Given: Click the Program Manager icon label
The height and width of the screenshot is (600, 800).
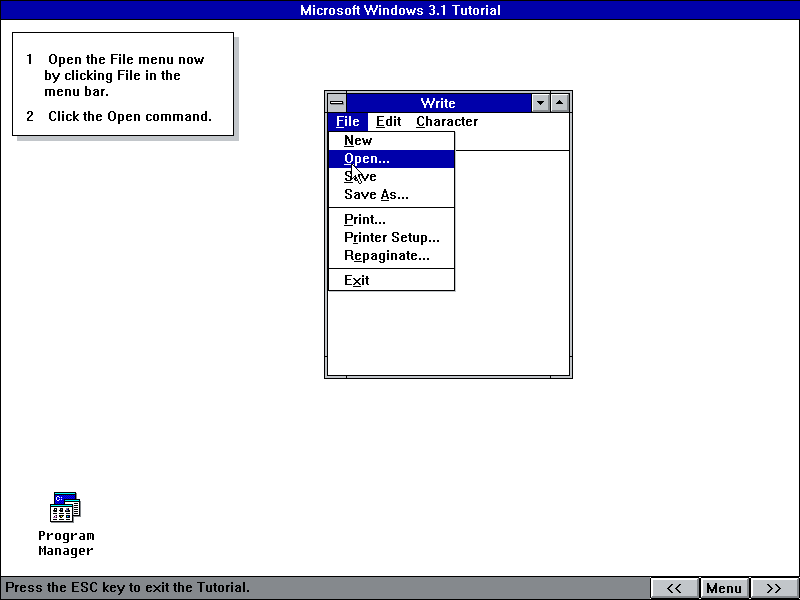Looking at the screenshot, I should click(x=66, y=543).
